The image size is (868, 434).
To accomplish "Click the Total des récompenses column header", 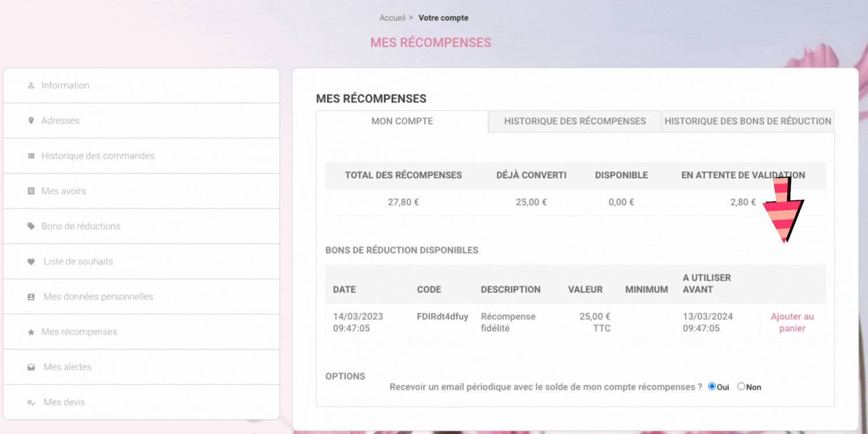I will 403,175.
